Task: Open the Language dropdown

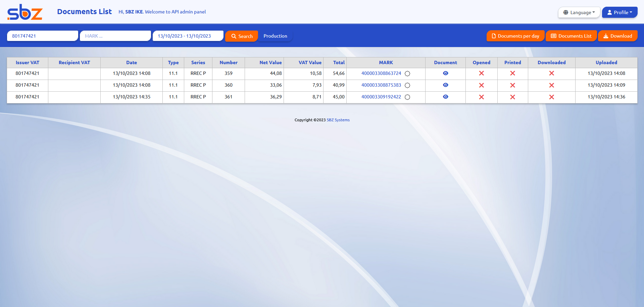Action: 579,12
